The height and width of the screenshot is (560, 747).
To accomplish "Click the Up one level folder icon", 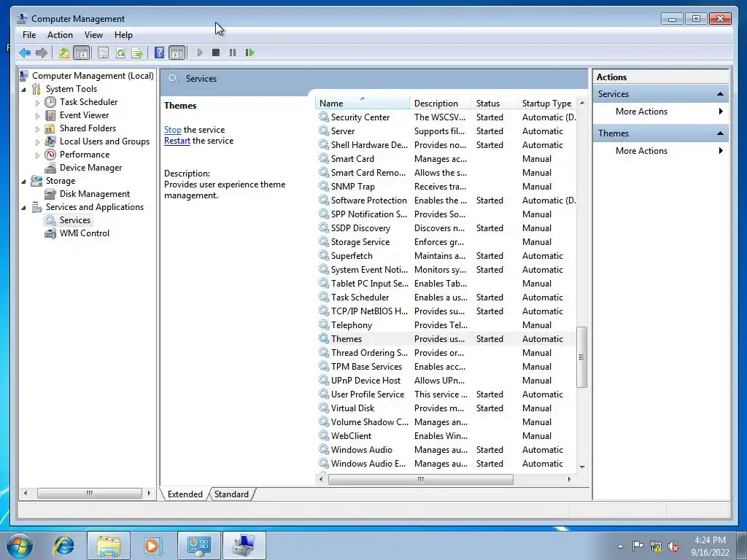I will pos(64,52).
